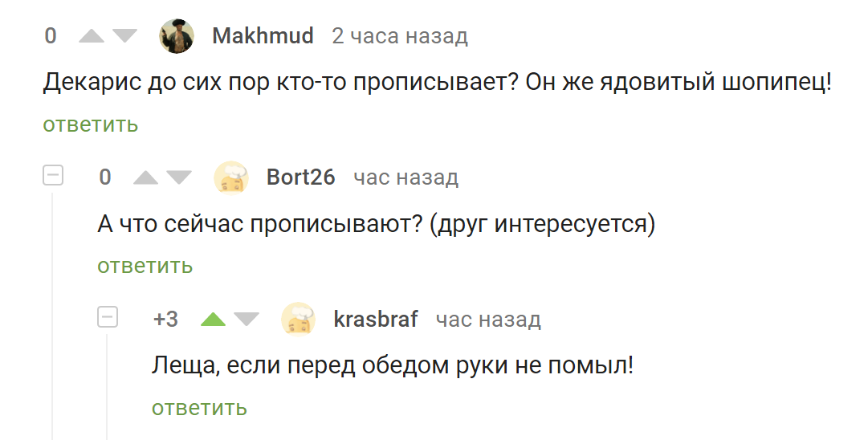Downvote Bort26's comment

178,177
